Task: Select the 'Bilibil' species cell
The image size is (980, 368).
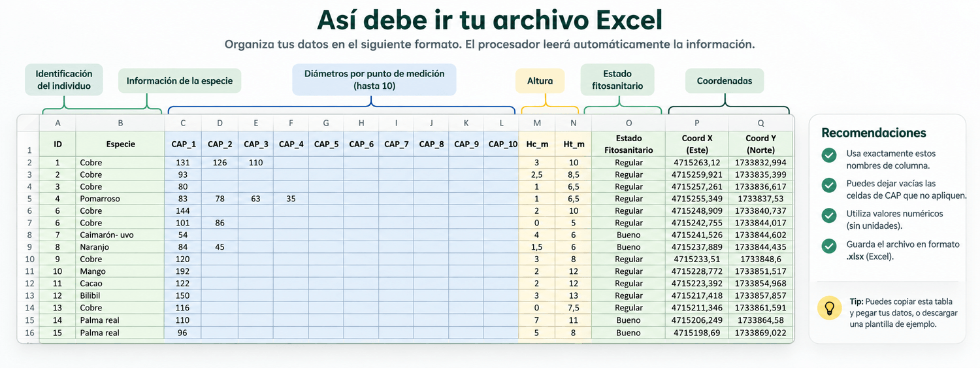Action: click(x=120, y=295)
